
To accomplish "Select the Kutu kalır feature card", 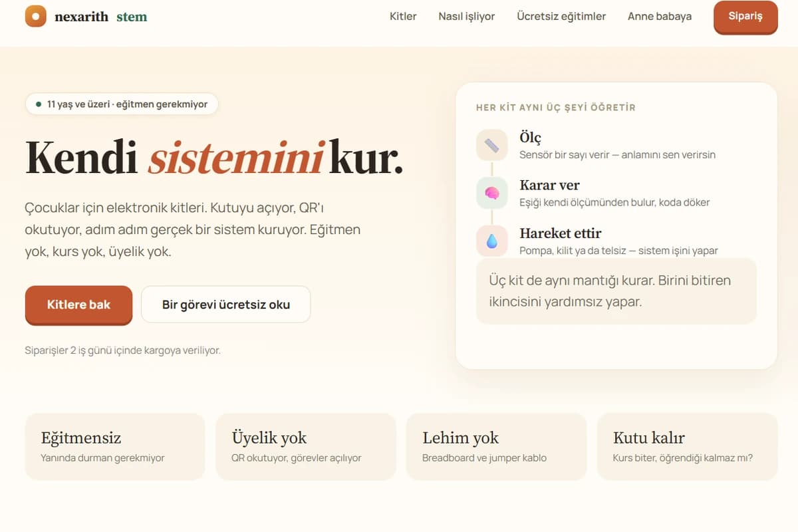I will [x=687, y=446].
